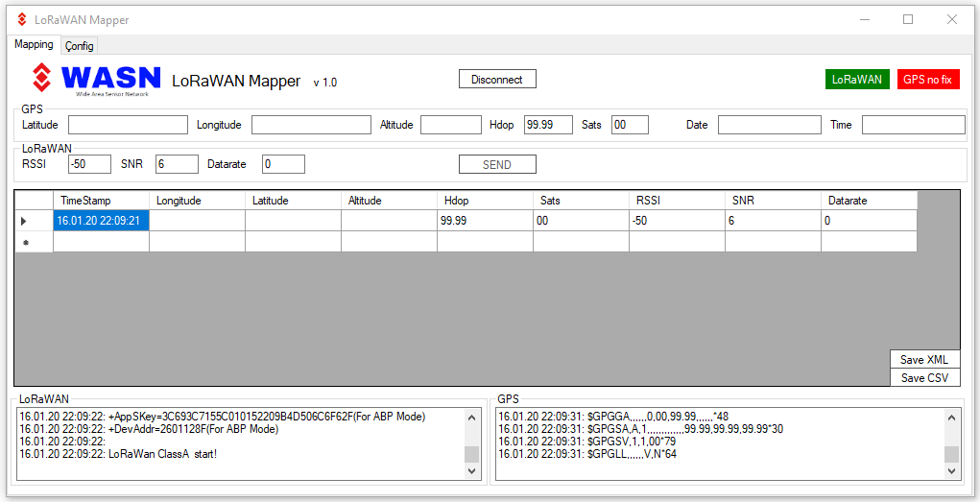Image resolution: width=980 pixels, height=502 pixels.
Task: Select the 99.99 Hdop cell in table
Action: [x=485, y=221]
